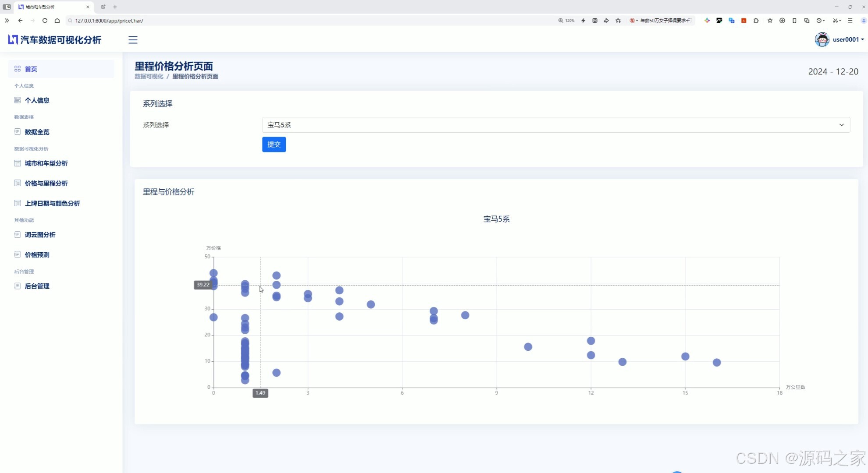The image size is (868, 473).
Task: Click the bookmark star icon in address bar
Action: tap(618, 21)
